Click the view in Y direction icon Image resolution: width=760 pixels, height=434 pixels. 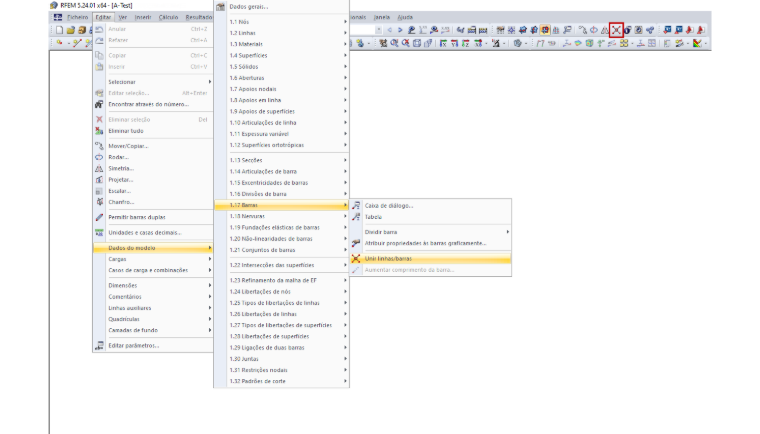click(x=454, y=43)
